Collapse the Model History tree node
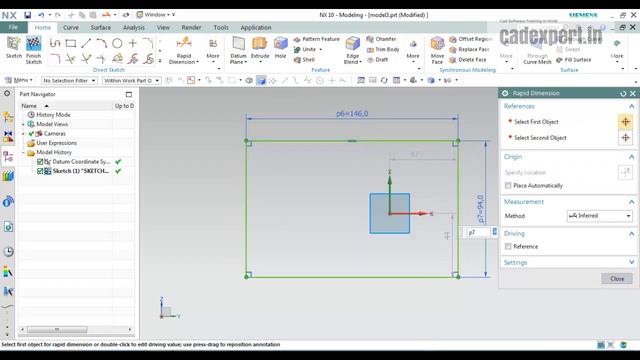 (x=24, y=153)
